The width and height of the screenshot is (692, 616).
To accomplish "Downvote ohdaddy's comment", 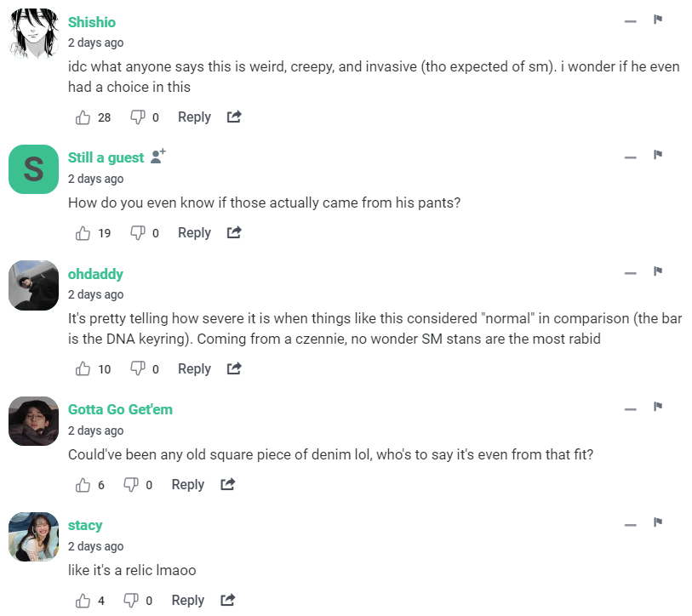I will point(137,369).
